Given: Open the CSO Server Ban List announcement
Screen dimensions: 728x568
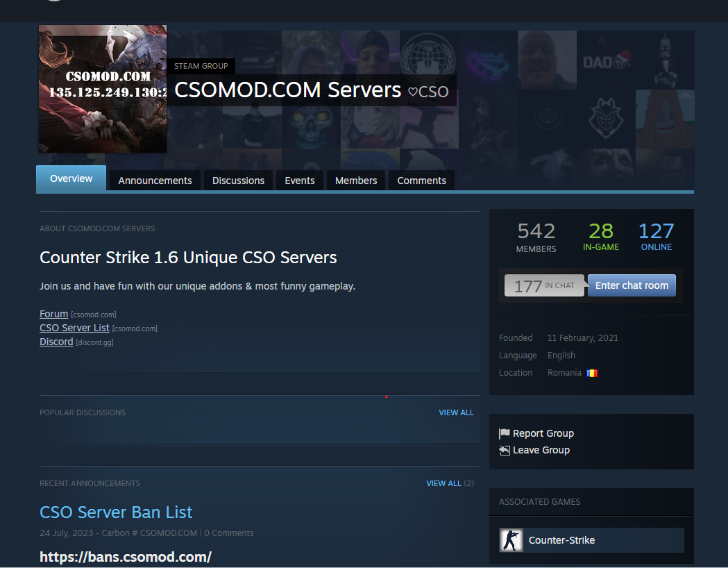Looking at the screenshot, I should pos(116,512).
